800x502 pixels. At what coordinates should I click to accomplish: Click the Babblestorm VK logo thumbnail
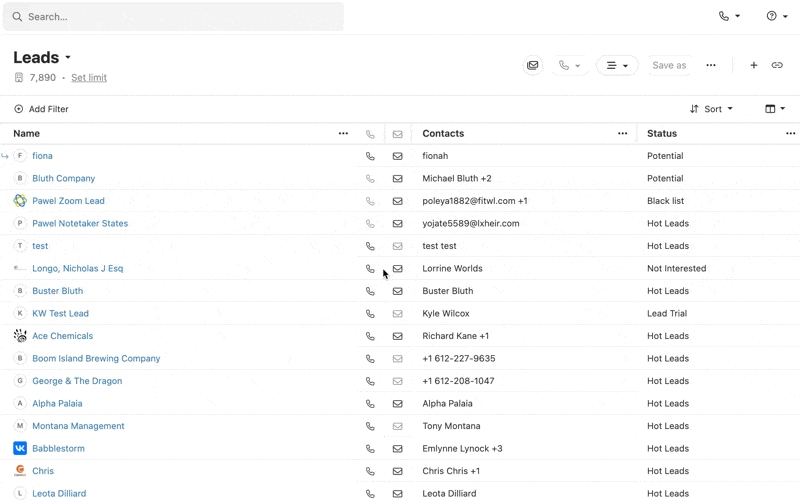(x=20, y=448)
